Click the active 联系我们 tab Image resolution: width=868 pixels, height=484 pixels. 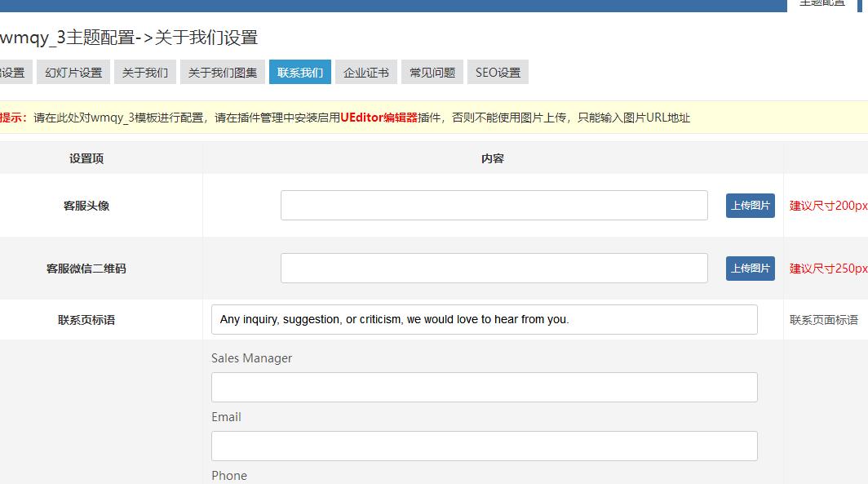[x=300, y=72]
